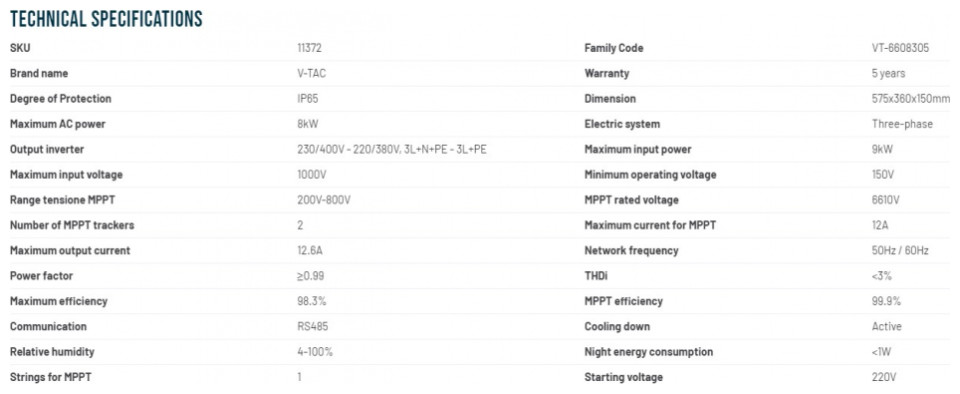
Task: Click the Technical Specifications heading
Action: (106, 19)
